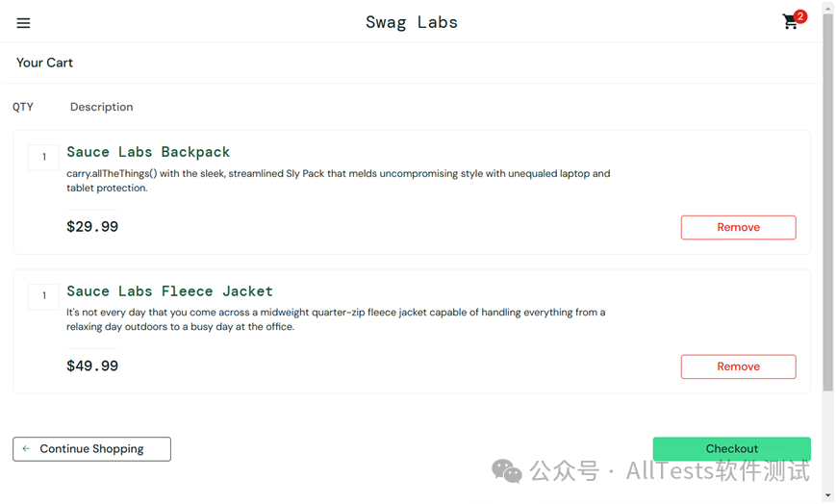Viewport: 836px width, 504px height.
Task: Click the left arrow in Continue Shopping
Action: 26,449
